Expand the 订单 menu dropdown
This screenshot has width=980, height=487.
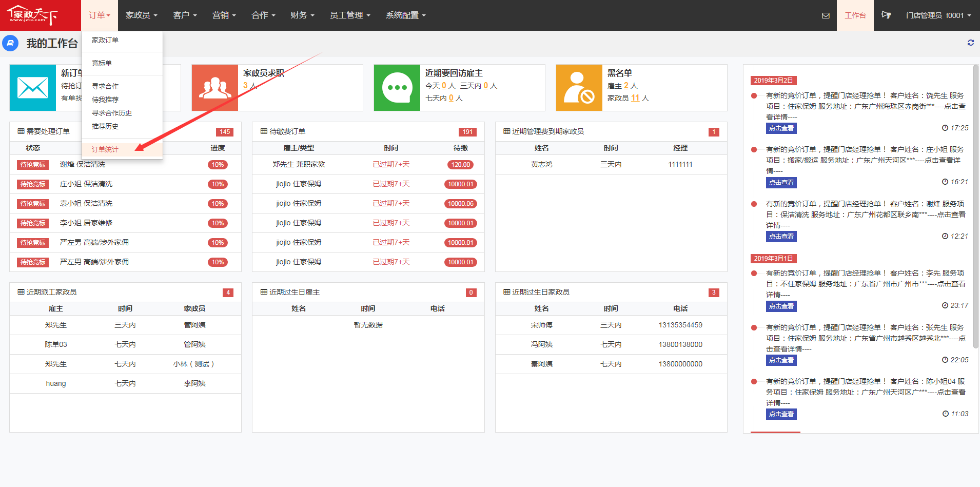[99, 15]
